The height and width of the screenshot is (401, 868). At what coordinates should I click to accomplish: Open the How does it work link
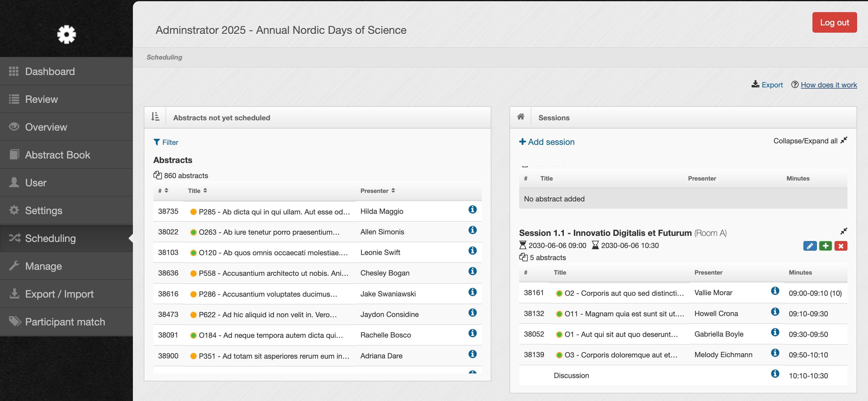pos(828,85)
